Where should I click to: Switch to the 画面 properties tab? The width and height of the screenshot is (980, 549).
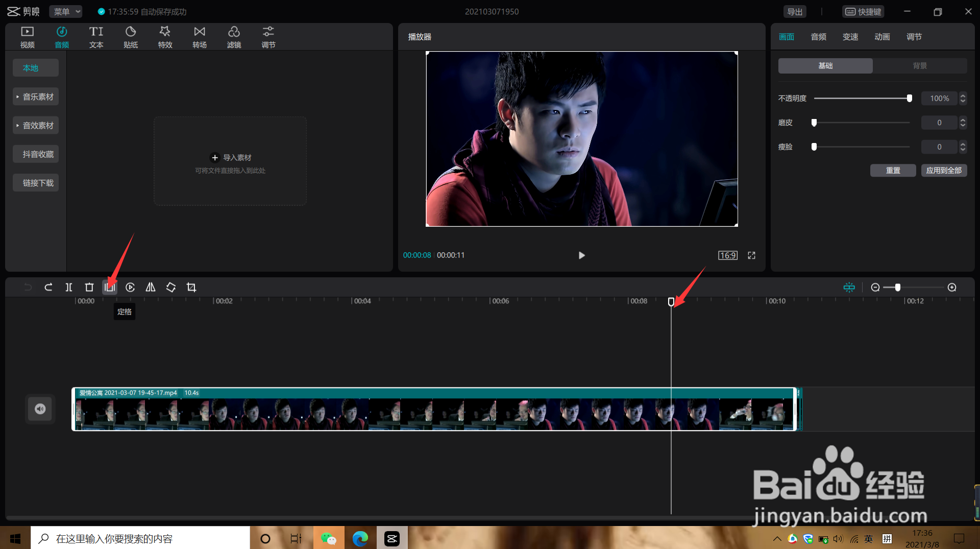coord(787,37)
